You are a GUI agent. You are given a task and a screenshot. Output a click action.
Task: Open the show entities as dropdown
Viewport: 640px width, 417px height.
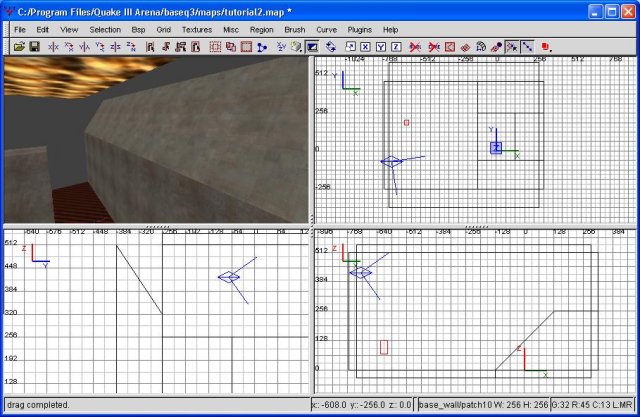[x=547, y=47]
